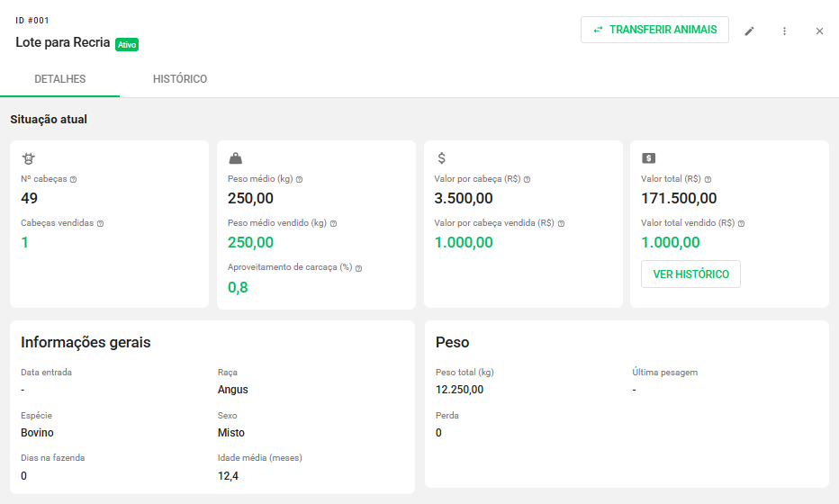Click help icon beside Peso médio vendido
The image size is (839, 504).
point(333,223)
